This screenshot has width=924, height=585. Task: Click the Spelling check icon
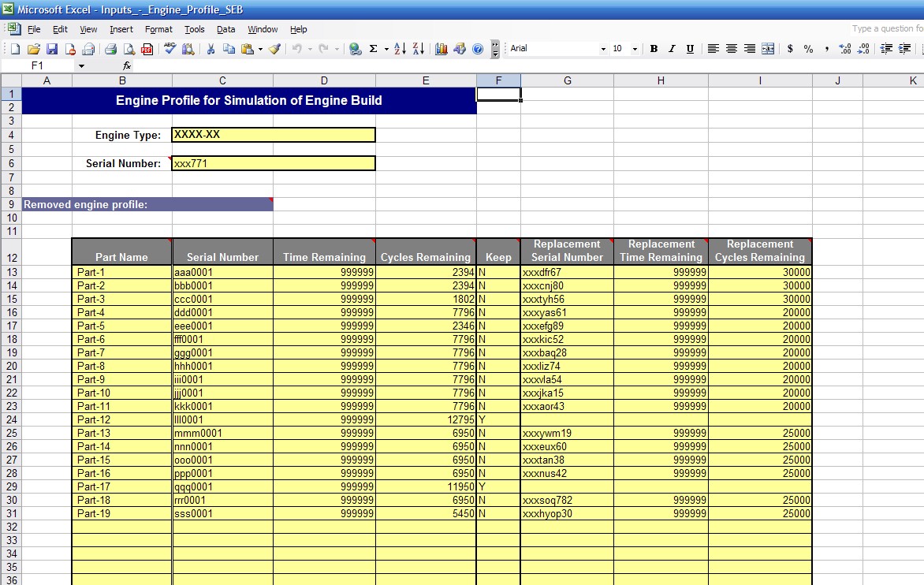170,49
